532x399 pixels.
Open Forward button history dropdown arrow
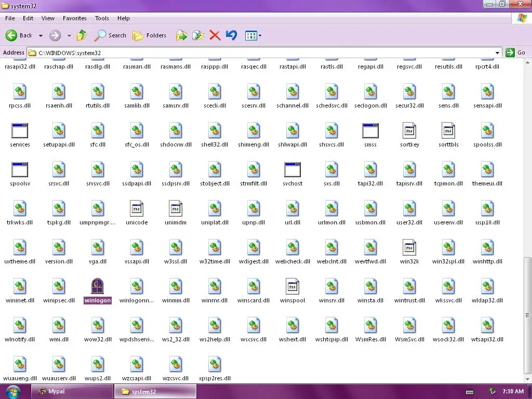(69, 35)
